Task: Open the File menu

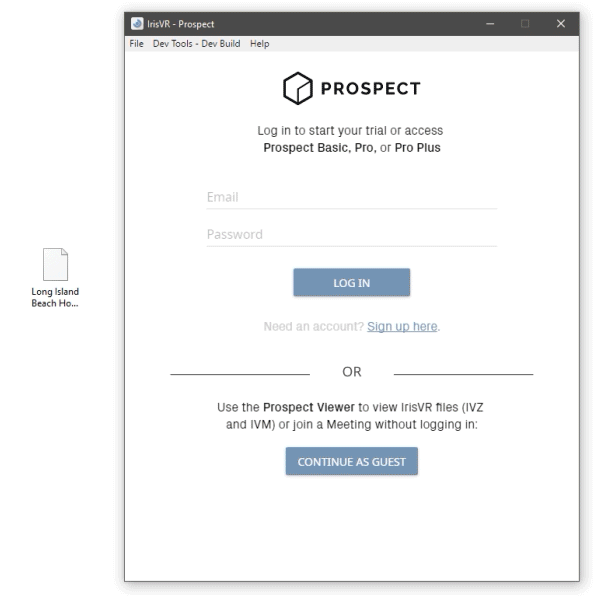Action: tap(136, 44)
